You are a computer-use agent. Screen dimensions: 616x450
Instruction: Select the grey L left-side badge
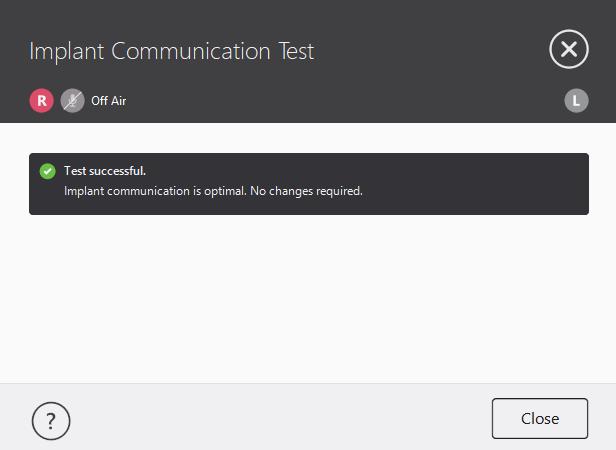tap(576, 100)
